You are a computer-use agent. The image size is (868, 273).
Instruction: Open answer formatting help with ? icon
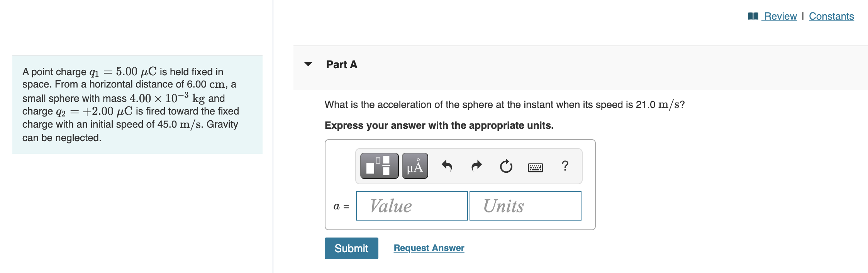(x=565, y=166)
